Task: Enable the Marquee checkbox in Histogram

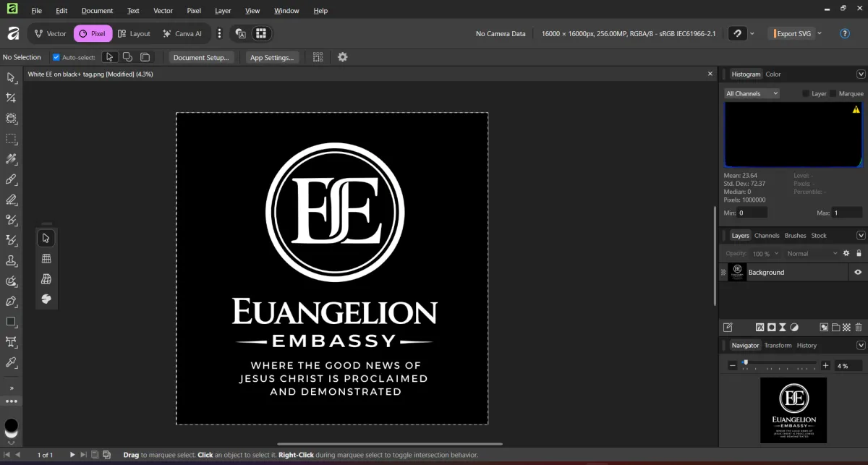Action: pos(833,93)
